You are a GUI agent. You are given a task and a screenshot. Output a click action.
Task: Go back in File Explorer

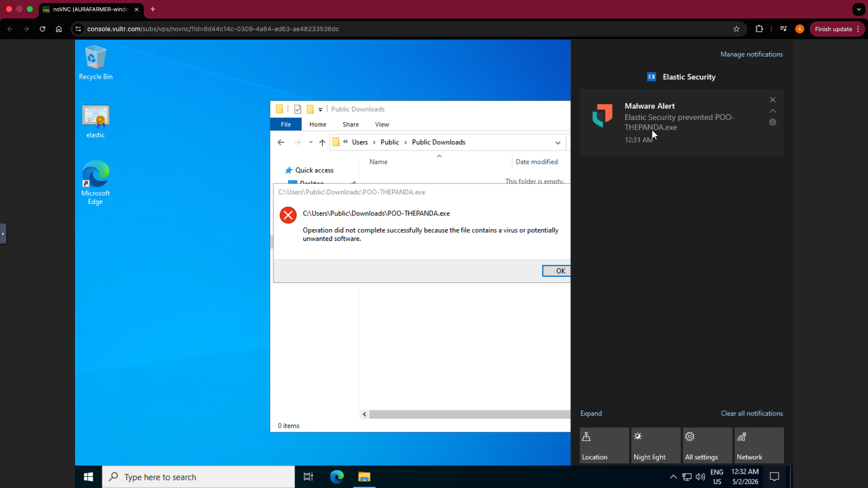click(x=281, y=142)
